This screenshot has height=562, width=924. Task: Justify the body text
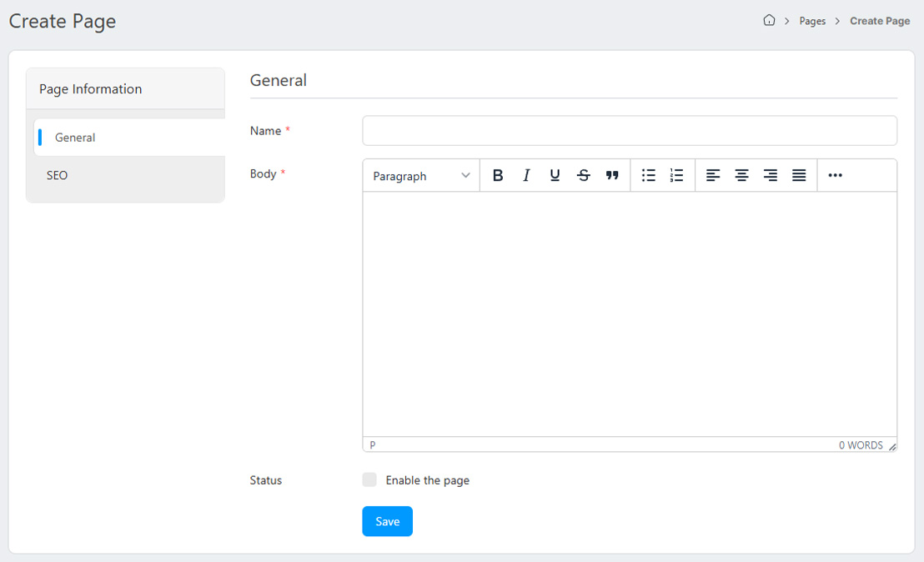coord(799,175)
